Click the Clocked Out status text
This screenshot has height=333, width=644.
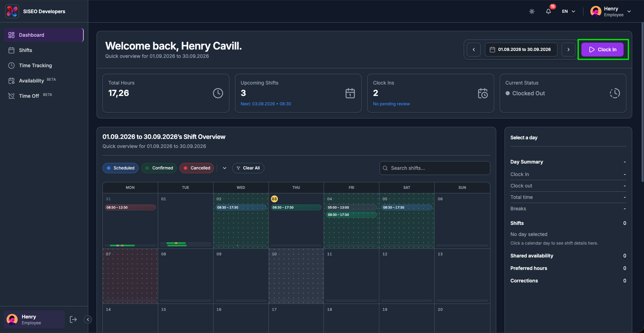click(528, 93)
